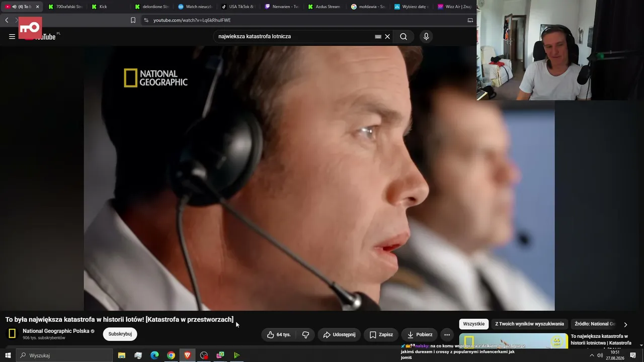Open the clock showing 10:51 in the taskbar
Image resolution: width=644 pixels, height=362 pixels.
pyautogui.click(x=615, y=355)
